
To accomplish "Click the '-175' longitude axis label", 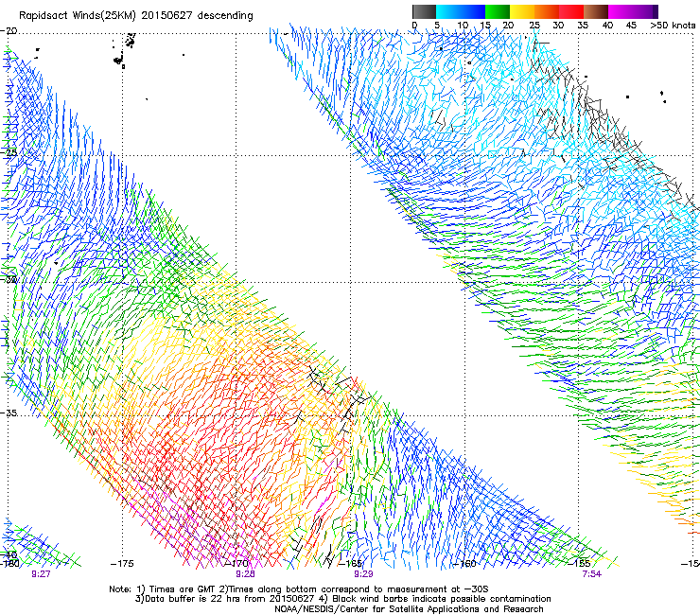I will [122, 564].
